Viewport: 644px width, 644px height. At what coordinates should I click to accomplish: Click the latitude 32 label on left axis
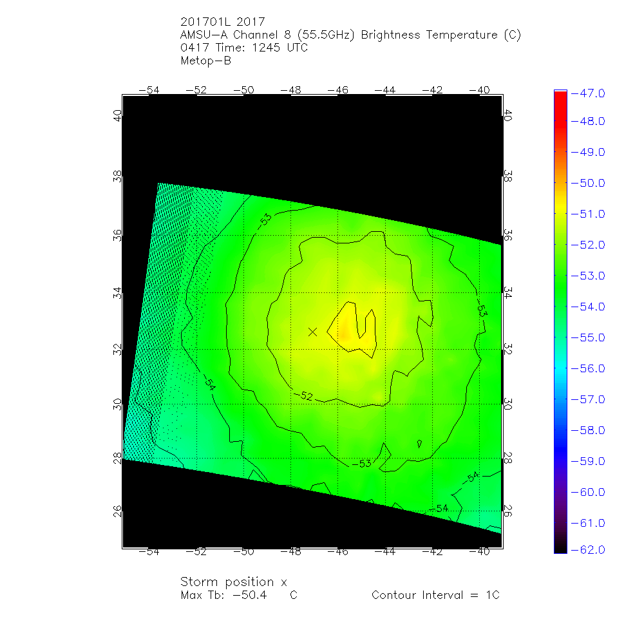point(117,350)
